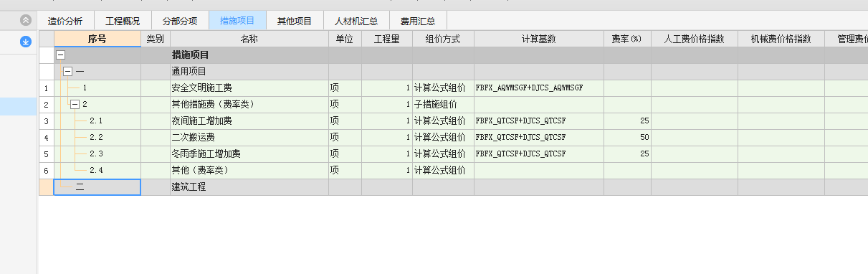Switch to the 费用汇总 tab
The image size is (868, 274).
418,21
